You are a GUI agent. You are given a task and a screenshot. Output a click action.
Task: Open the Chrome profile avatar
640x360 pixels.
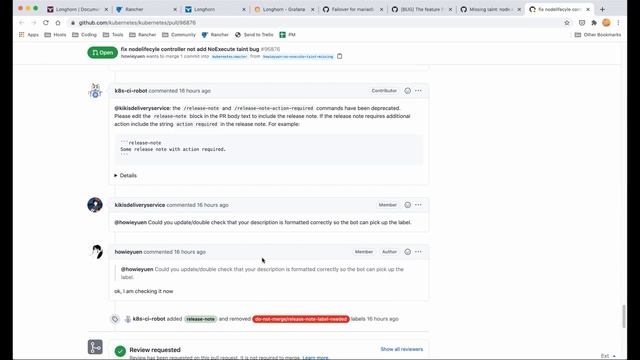[x=606, y=23]
